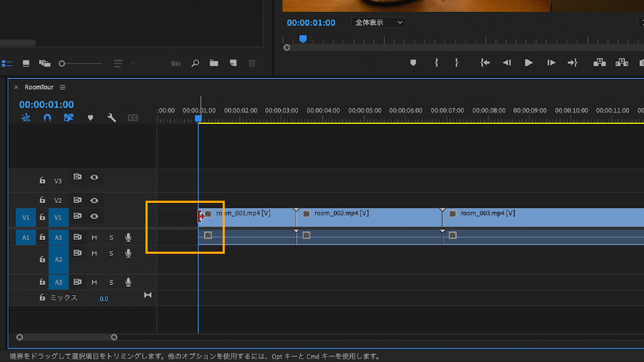Click the Lift button in program monitor
This screenshot has height=362, width=644.
tap(600, 62)
